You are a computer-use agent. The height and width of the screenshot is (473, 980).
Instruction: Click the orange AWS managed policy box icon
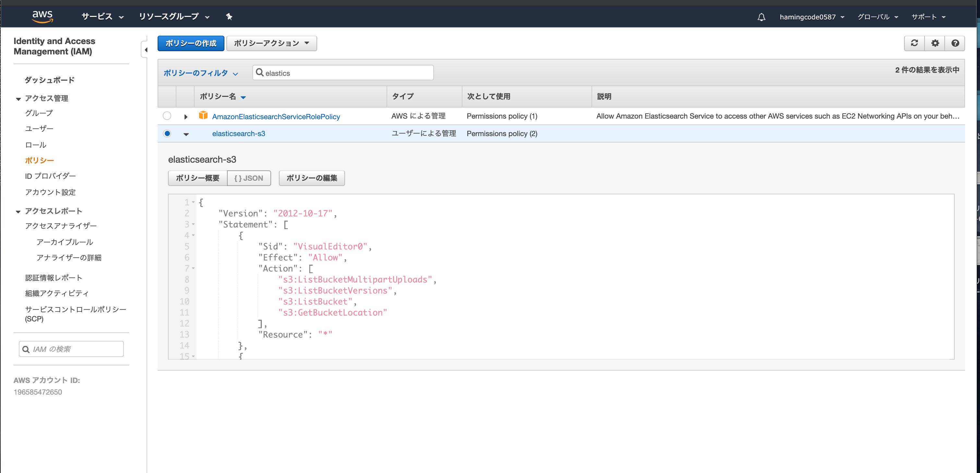coord(203,115)
